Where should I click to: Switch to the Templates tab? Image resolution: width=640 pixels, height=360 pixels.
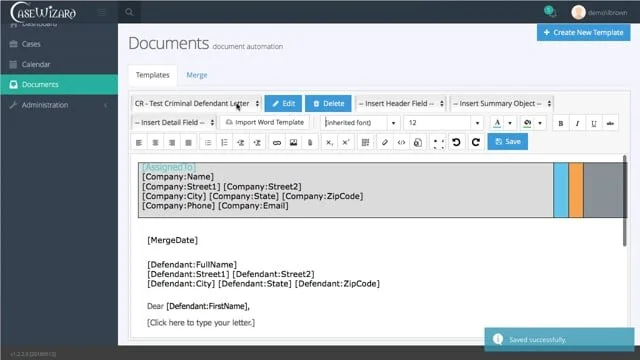tap(153, 75)
